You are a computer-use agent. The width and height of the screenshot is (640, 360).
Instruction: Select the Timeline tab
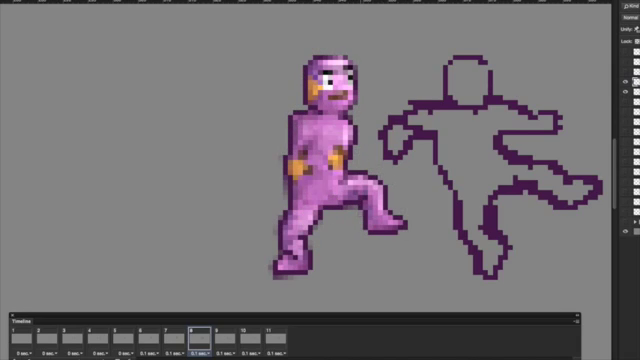tap(21, 322)
